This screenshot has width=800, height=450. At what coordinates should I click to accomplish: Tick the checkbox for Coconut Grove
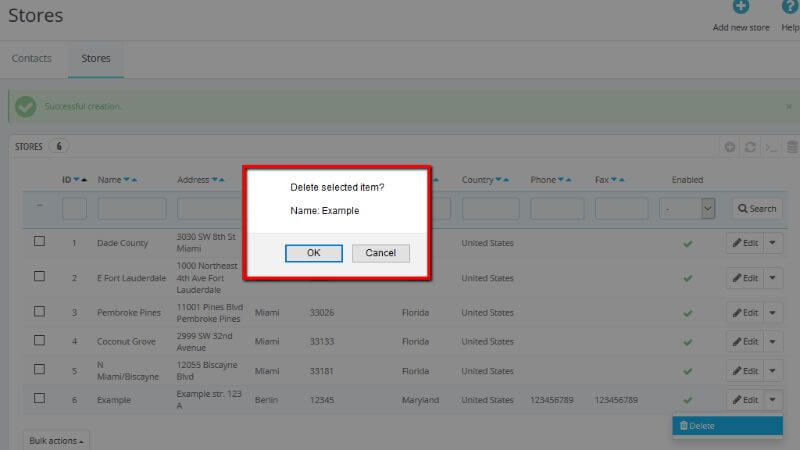click(39, 340)
